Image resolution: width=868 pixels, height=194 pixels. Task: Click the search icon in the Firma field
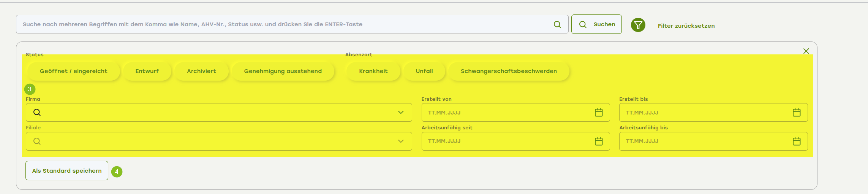tap(37, 112)
